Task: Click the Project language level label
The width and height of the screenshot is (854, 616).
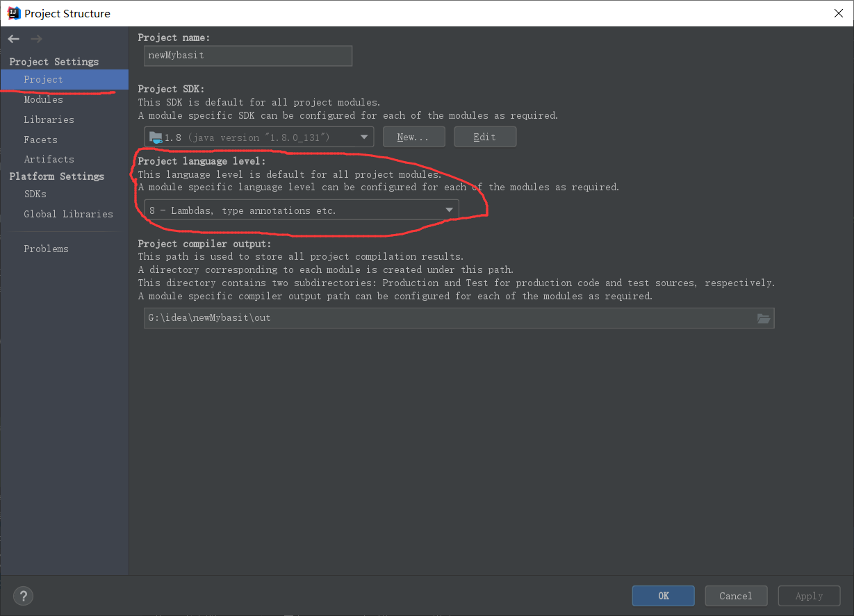Action: coord(202,161)
